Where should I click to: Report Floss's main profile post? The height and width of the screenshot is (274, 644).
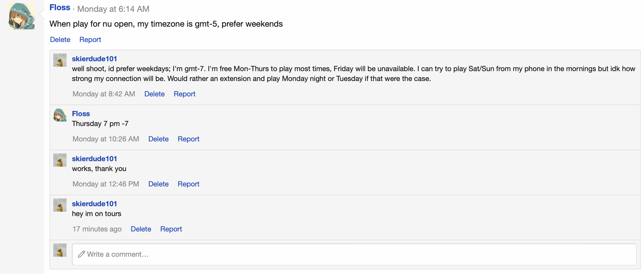(x=90, y=40)
